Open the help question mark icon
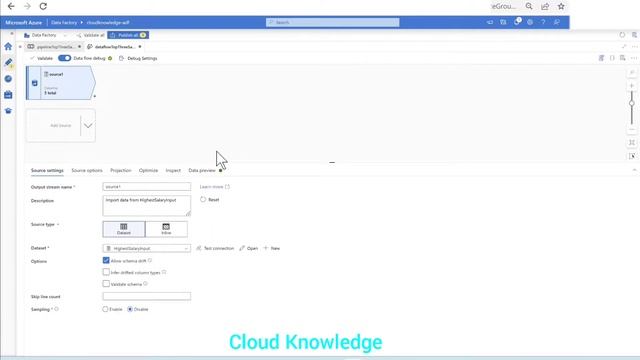640x360 pixels. tap(543, 22)
